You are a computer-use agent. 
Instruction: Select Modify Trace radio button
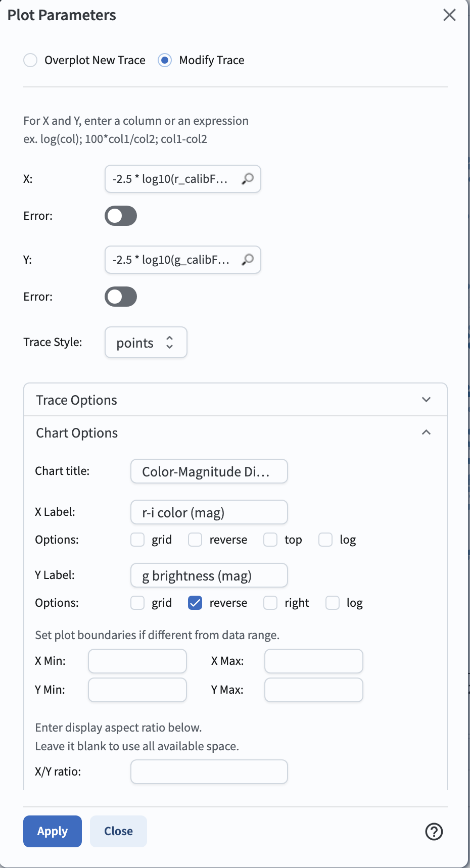click(x=165, y=60)
